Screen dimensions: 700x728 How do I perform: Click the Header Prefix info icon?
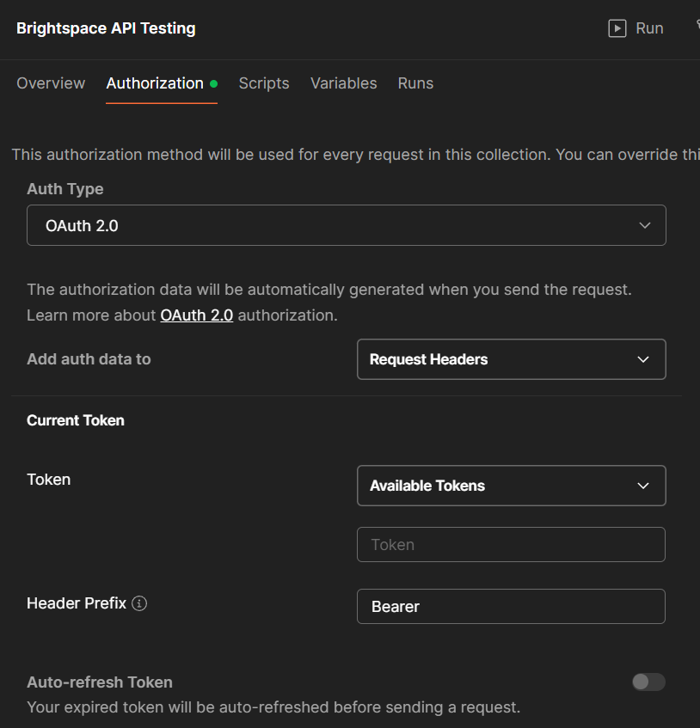click(x=139, y=603)
